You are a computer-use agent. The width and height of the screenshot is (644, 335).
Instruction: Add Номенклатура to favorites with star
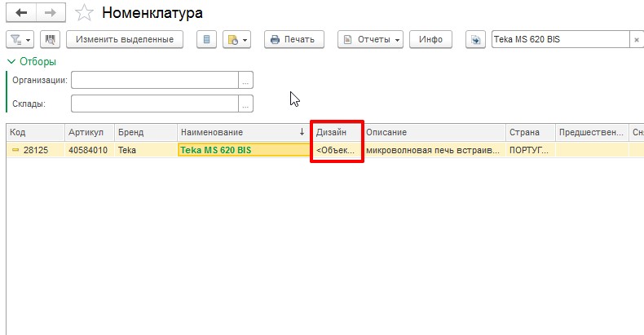(x=83, y=13)
